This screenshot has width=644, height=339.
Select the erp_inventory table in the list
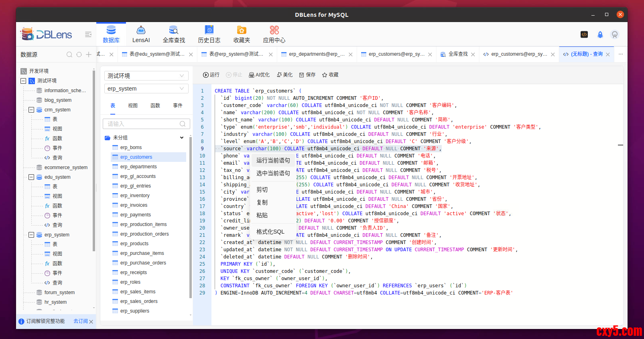(x=135, y=196)
